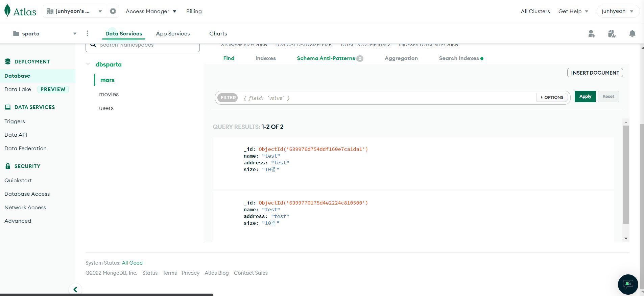Open the Aggregation tab
644x296 pixels.
click(x=401, y=58)
